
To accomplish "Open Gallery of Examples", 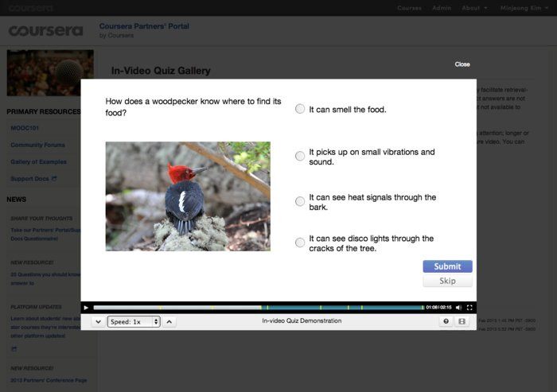I will click(x=38, y=161).
